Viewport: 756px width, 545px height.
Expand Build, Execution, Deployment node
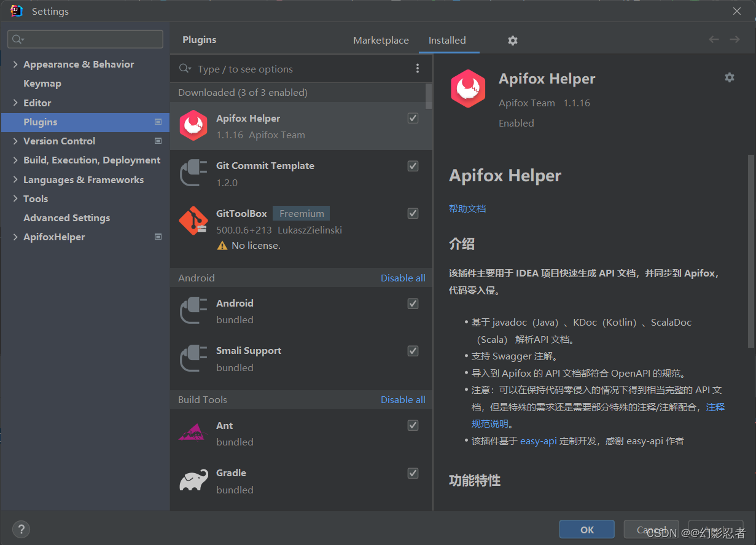point(15,160)
